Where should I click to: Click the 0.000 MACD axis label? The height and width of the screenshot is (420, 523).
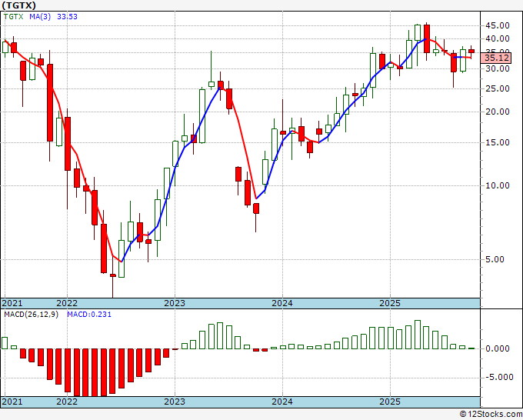tap(498, 348)
